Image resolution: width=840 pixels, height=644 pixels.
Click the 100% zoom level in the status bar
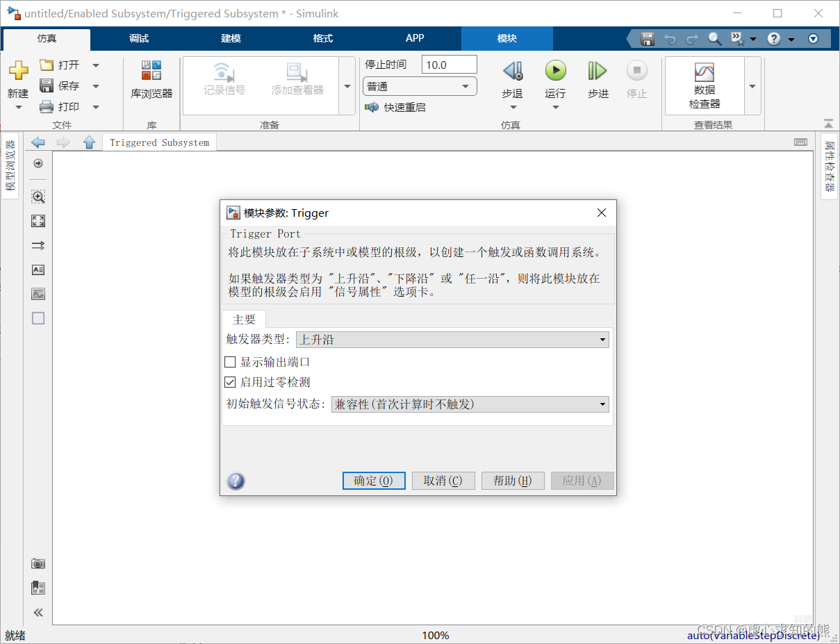click(x=436, y=635)
